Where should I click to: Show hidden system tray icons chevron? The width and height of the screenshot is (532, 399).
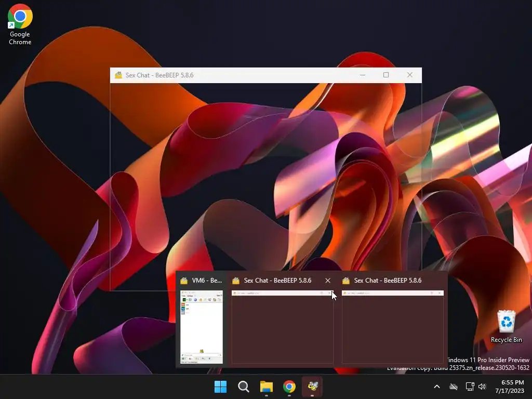(437, 387)
